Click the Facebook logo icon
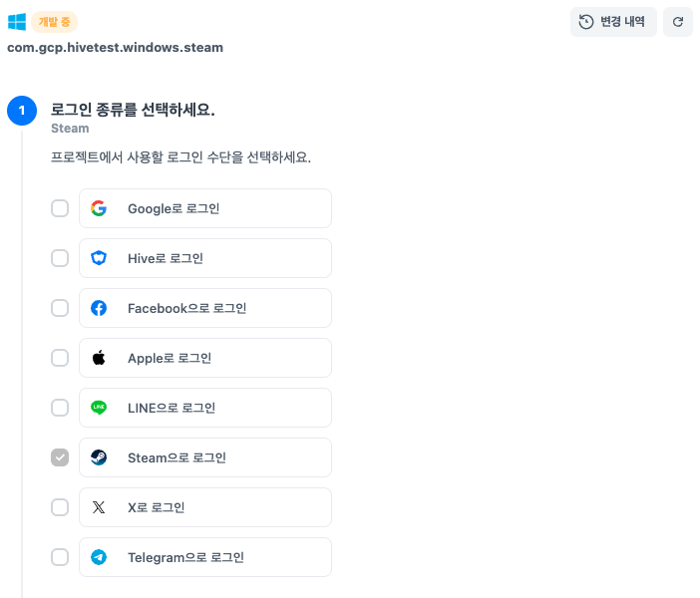Screen dimensions: 700x598 point(99,308)
